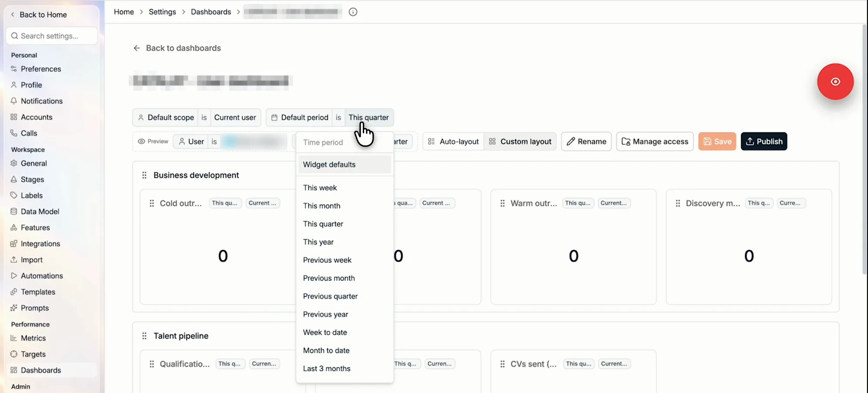The width and height of the screenshot is (868, 393).
Task: Click the drag handle for Talent pipeline section
Action: [x=144, y=336]
